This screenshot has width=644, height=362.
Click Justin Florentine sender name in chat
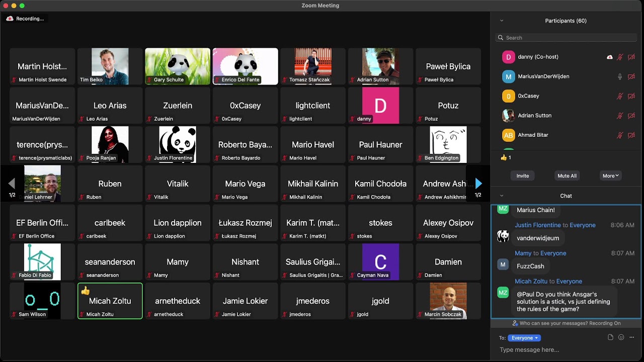[537, 225]
